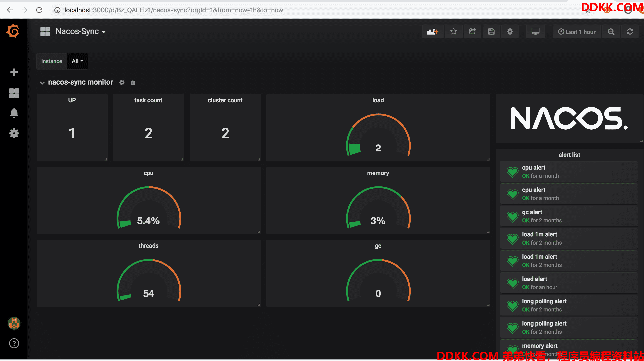This screenshot has height=361, width=644.
Task: Open the Grafana home logo
Action: (13, 31)
